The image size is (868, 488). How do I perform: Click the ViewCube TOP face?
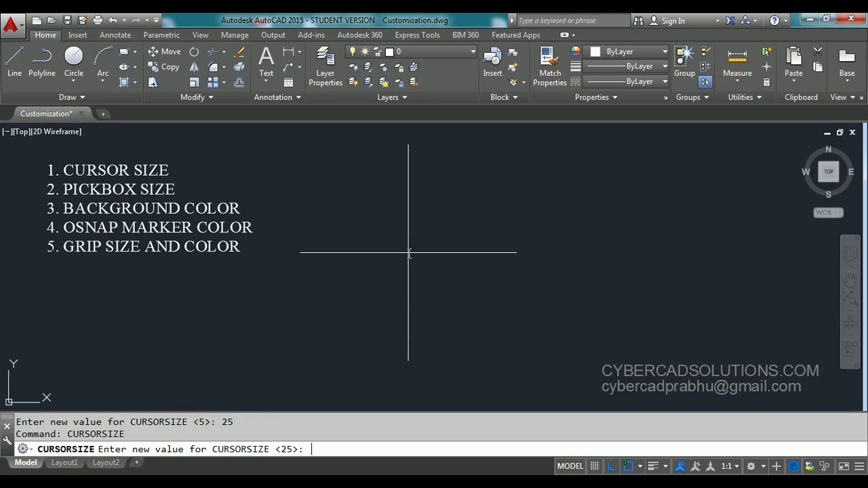click(x=828, y=171)
